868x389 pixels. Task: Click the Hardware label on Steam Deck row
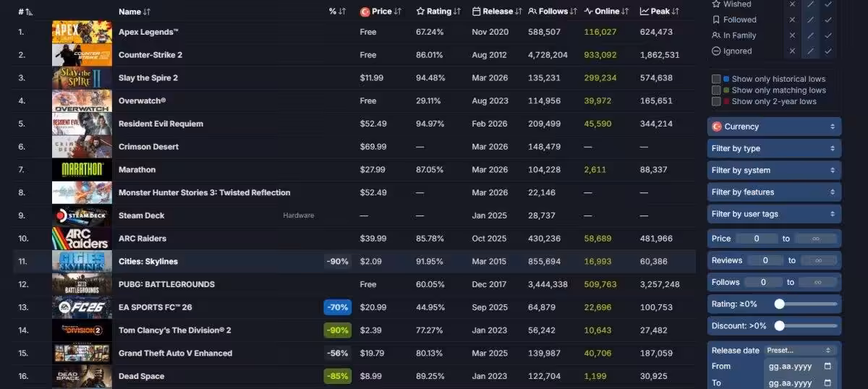coord(299,215)
